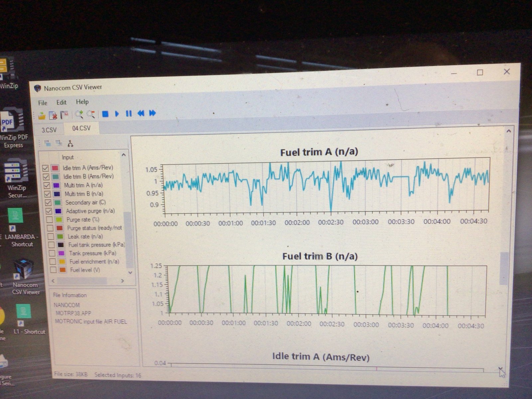
Task: Uncheck the Idle trim A (Ams/Rev) checkbox
Action: click(x=46, y=168)
